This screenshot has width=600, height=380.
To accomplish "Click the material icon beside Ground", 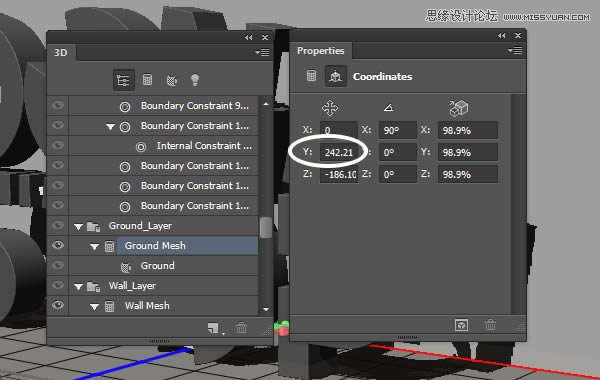I will [x=126, y=267].
